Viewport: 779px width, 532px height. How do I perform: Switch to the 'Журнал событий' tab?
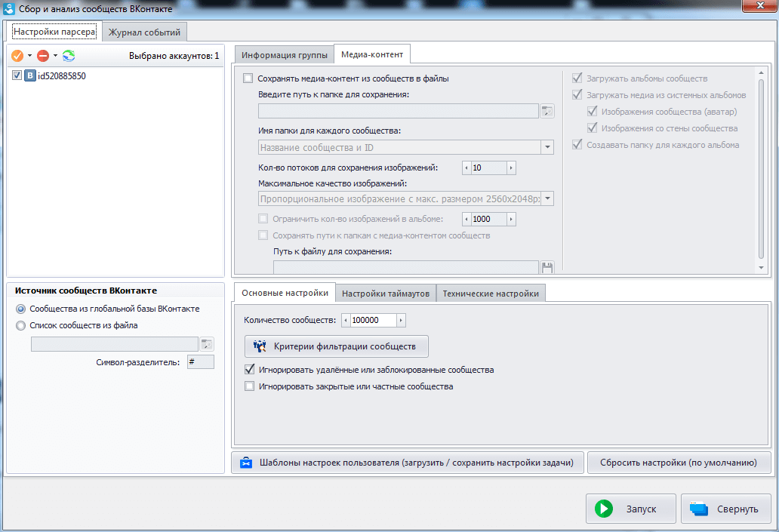pyautogui.click(x=144, y=32)
